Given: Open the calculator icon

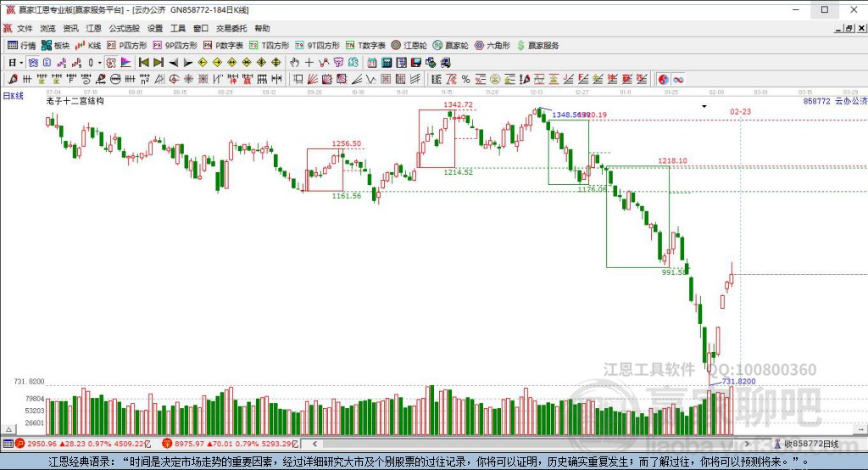Looking at the screenshot, I should click(x=387, y=63).
